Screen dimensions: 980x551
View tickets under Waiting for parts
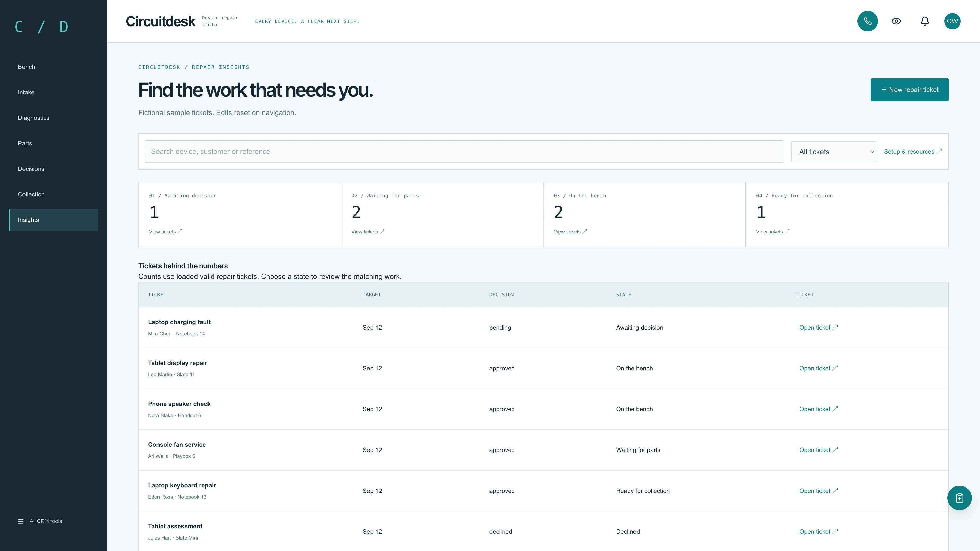coord(368,232)
